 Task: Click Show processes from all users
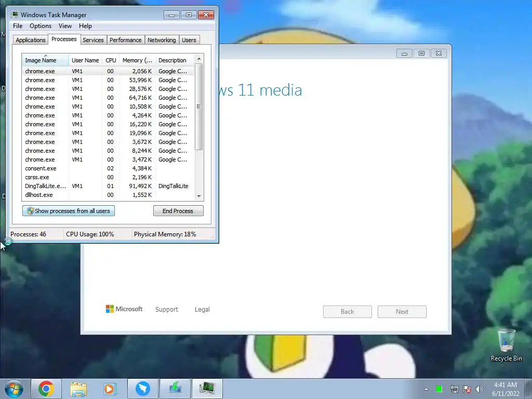[69, 211]
